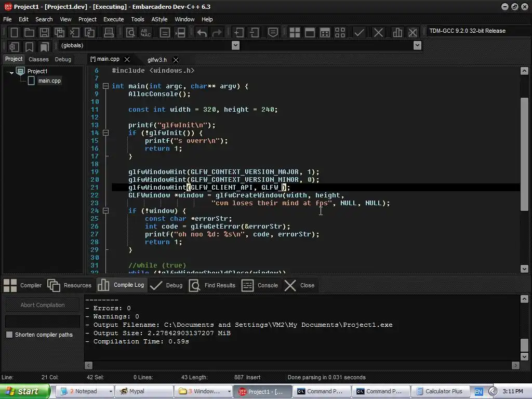Click the Compile (four squares) icon
The height and width of the screenshot is (399, 532).
point(295,33)
